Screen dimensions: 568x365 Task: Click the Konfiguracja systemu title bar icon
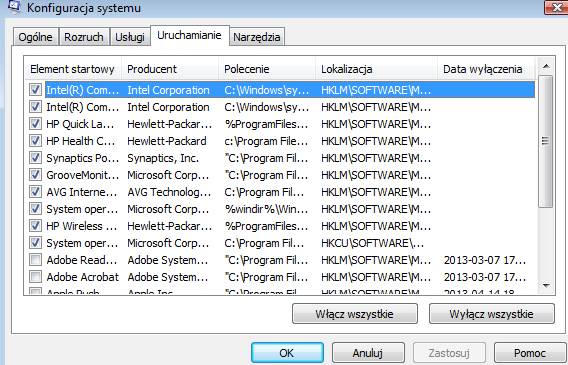[14, 7]
